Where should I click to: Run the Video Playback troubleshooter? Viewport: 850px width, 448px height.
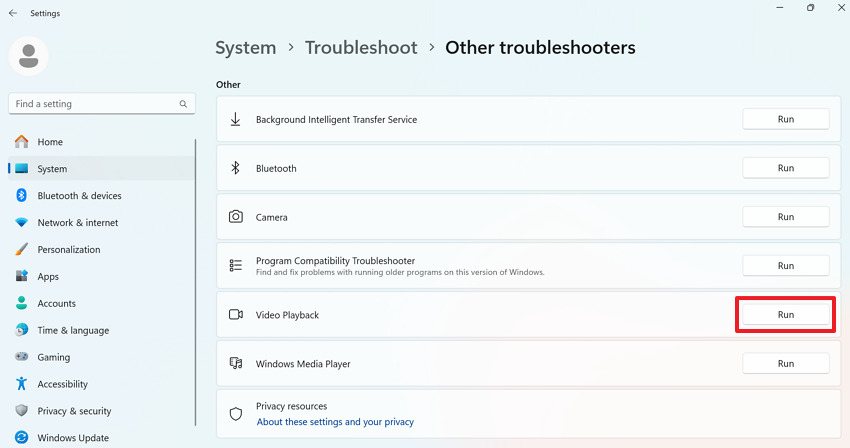click(785, 315)
